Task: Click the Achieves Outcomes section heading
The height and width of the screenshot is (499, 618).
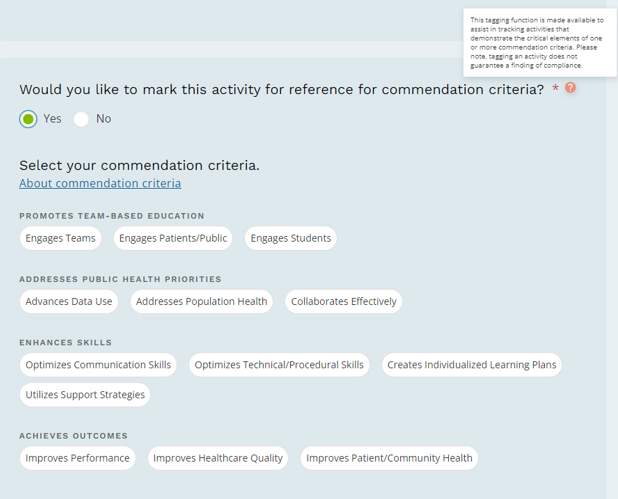Action: tap(73, 436)
